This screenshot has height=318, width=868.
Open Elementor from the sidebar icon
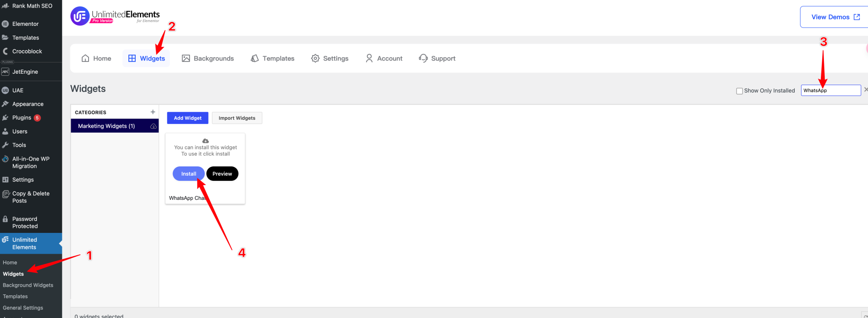[5, 24]
